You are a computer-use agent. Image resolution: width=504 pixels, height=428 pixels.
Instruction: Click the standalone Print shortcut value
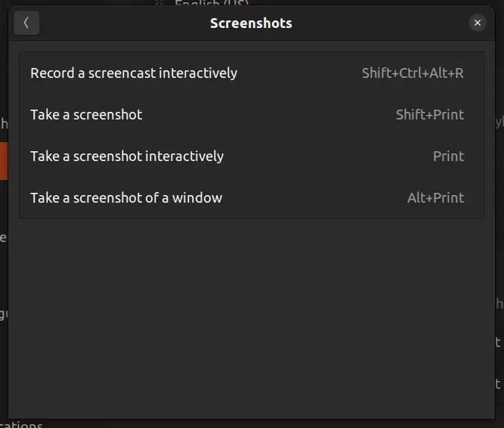point(448,157)
